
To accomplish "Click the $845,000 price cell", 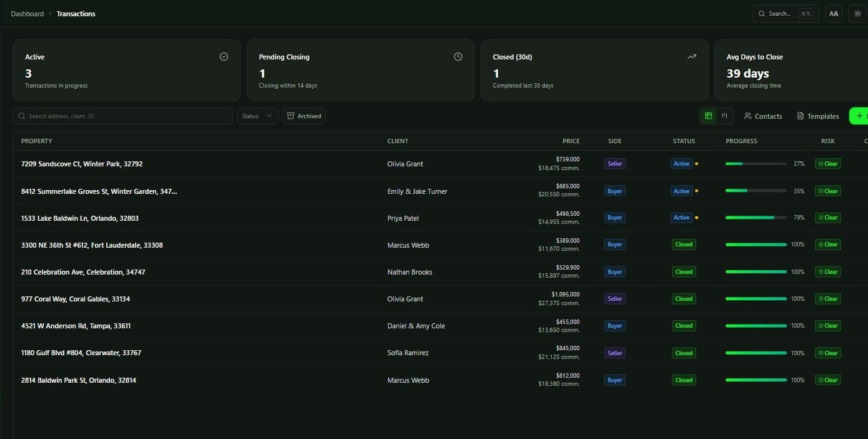I will tap(567, 348).
